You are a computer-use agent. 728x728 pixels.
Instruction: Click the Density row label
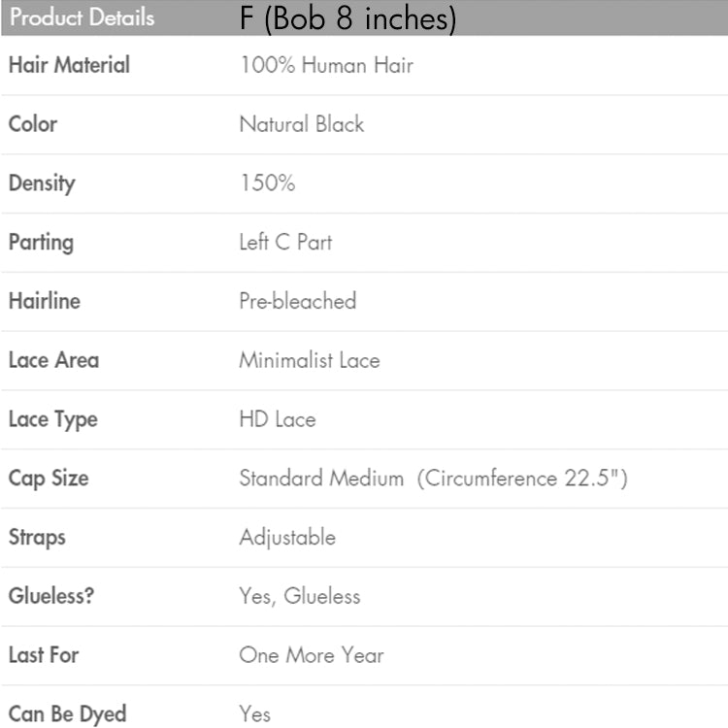(x=42, y=183)
